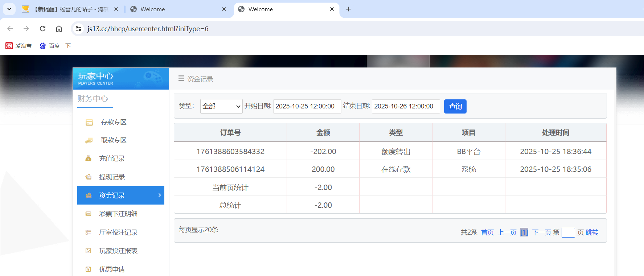Click the 首页 pagination link
Image resolution: width=644 pixels, height=276 pixels.
[x=487, y=232]
